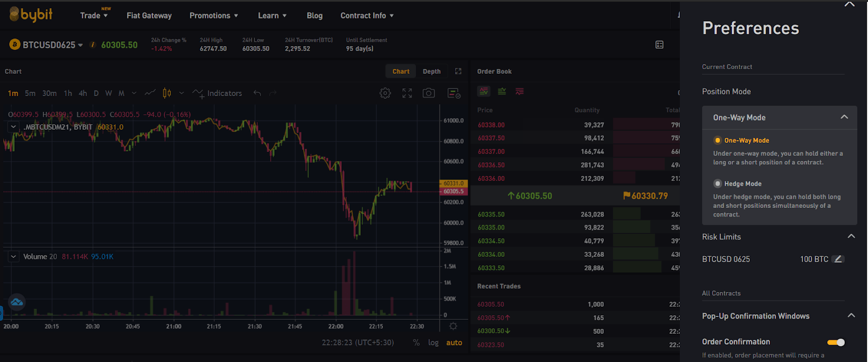Select the daily D timeframe
This screenshot has width=868, height=362.
[x=96, y=93]
